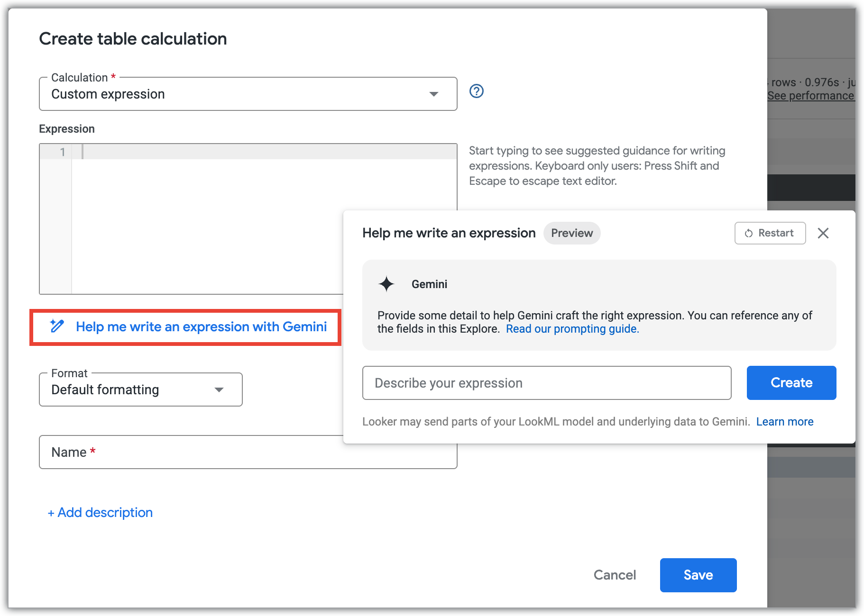Click the refresh icon inside the Restart button
Screen dimensions: 864x616
point(748,233)
